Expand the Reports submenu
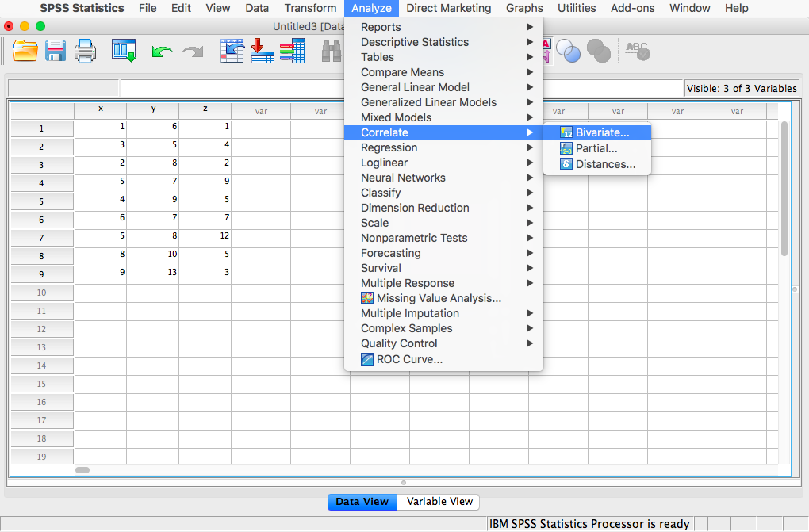Screen dimensions: 809x532 click(443, 27)
